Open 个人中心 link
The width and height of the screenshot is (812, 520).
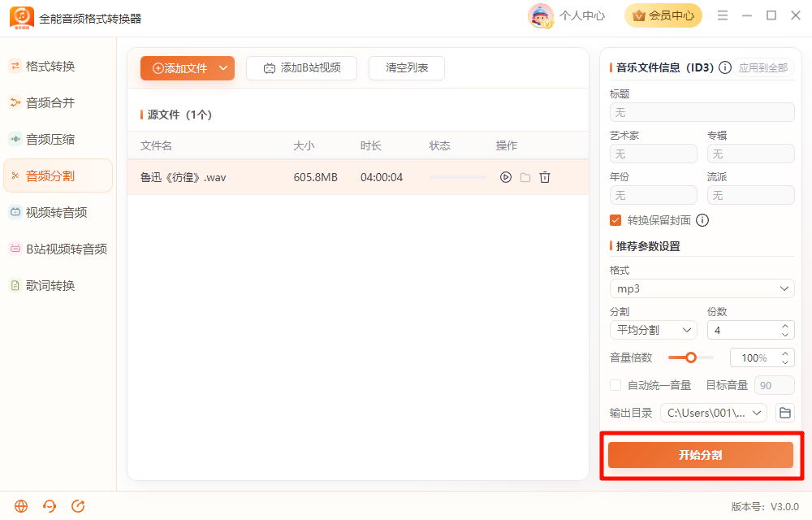coord(582,15)
